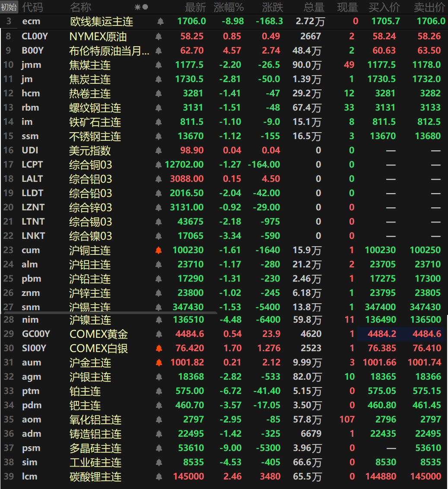The height and width of the screenshot is (489, 448).
Task: Click the bell icon for NYMEX原油
Action: click(159, 37)
